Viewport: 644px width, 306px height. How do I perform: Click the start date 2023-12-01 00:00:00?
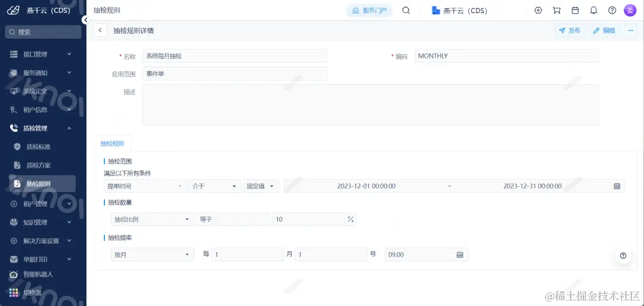pos(366,186)
